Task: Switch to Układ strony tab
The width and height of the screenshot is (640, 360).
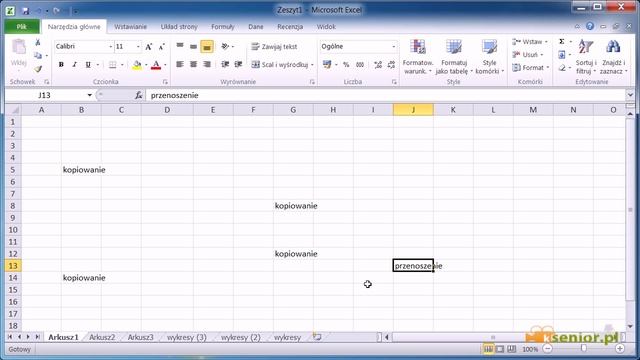Action: (x=179, y=27)
